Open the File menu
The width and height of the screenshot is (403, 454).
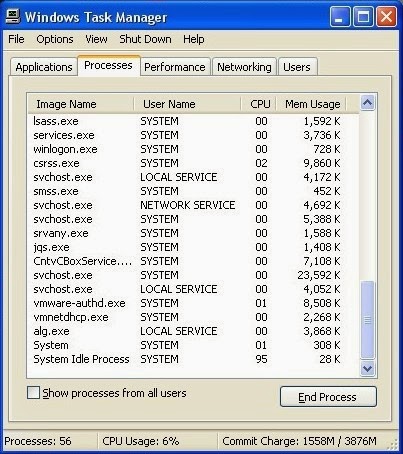coord(16,39)
